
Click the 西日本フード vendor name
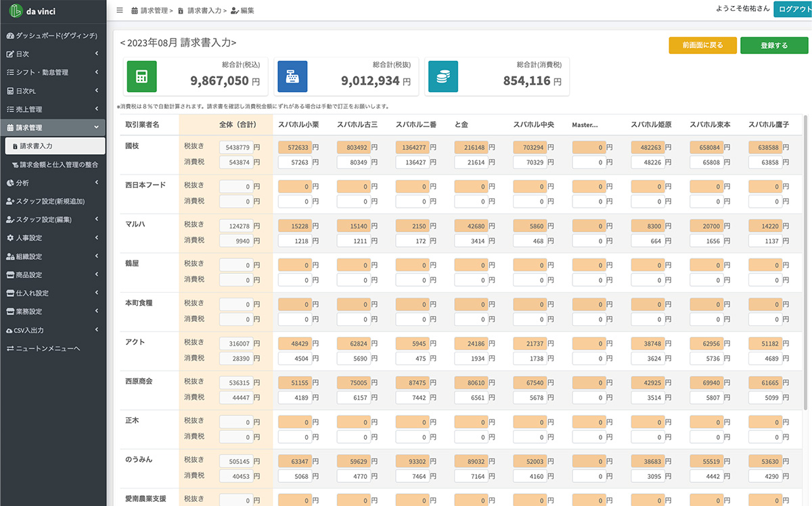[x=145, y=185]
